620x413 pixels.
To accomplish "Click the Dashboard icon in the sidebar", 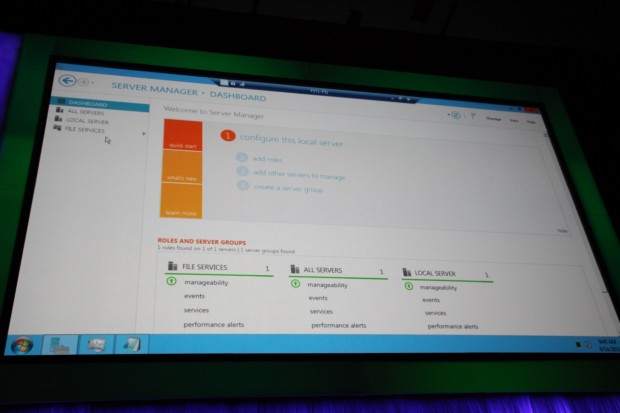I will pyautogui.click(x=61, y=102).
